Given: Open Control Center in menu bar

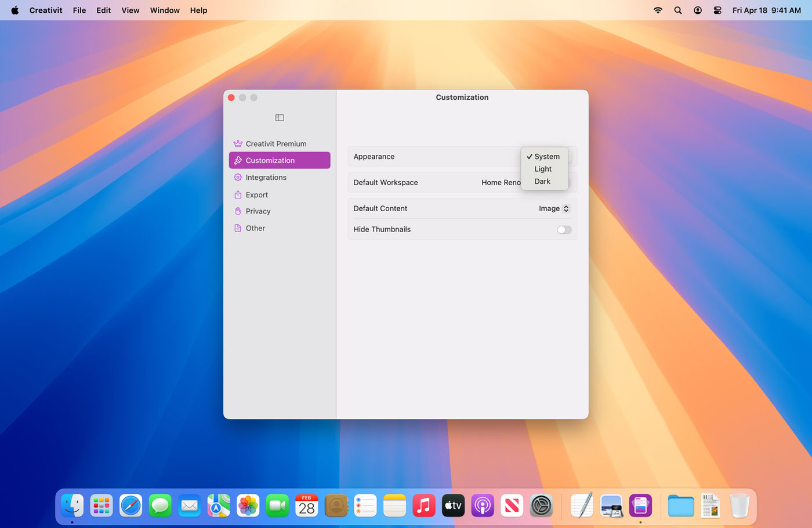Looking at the screenshot, I should tap(717, 10).
